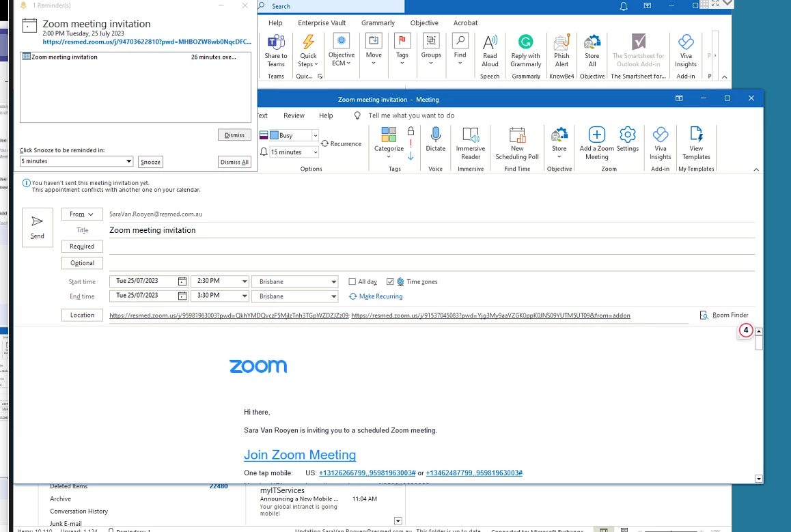This screenshot has width=791, height=532.
Task: Click Categorize in meeting ribbon
Action: 389,143
